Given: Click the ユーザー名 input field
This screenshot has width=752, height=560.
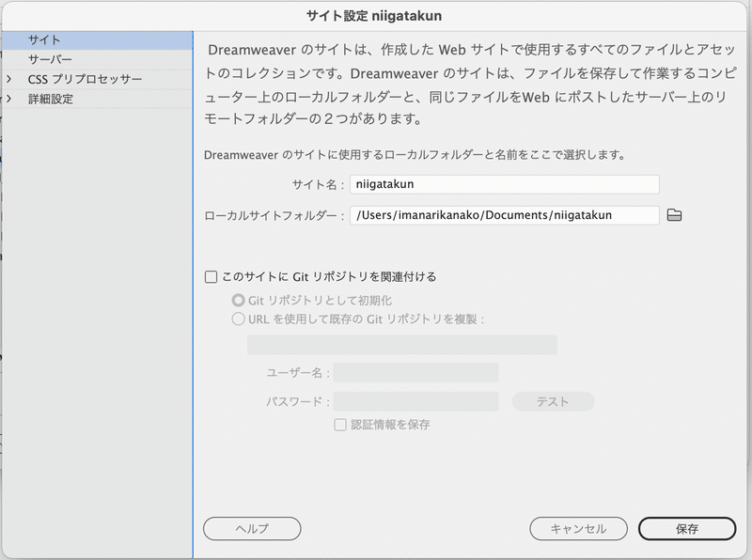Looking at the screenshot, I should [x=415, y=373].
